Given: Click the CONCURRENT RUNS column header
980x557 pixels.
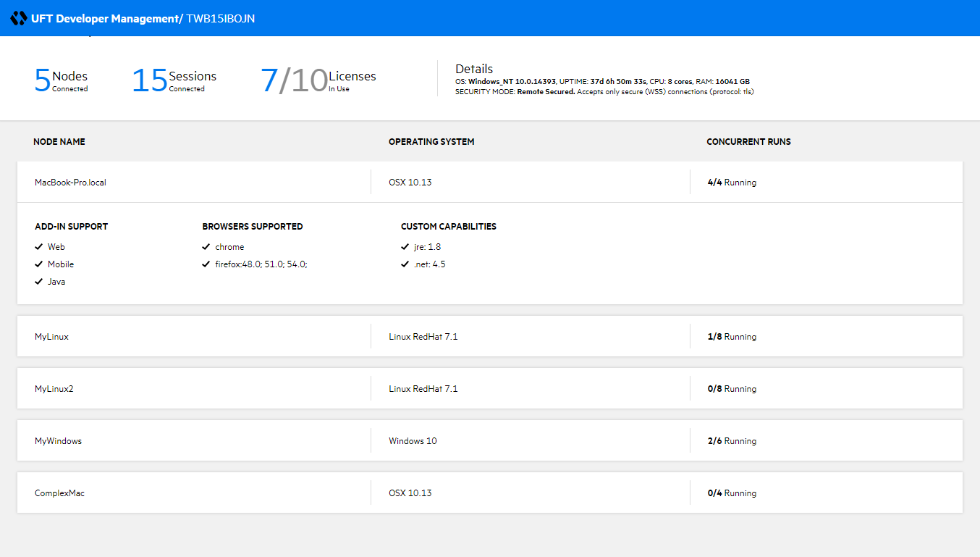Looking at the screenshot, I should (748, 142).
